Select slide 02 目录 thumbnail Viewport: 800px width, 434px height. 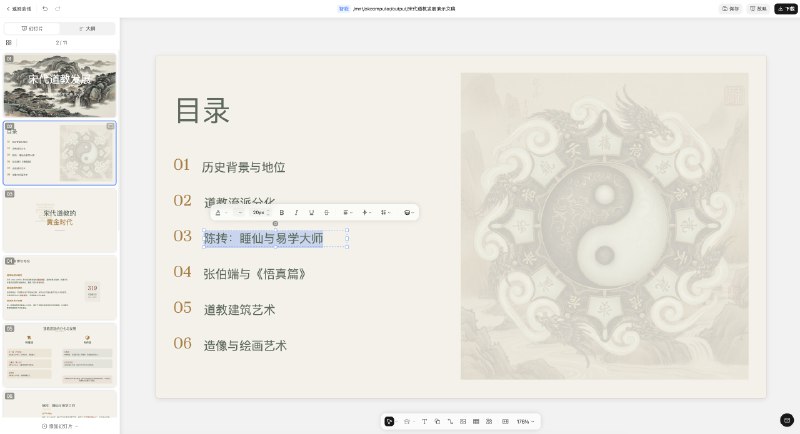[60, 153]
